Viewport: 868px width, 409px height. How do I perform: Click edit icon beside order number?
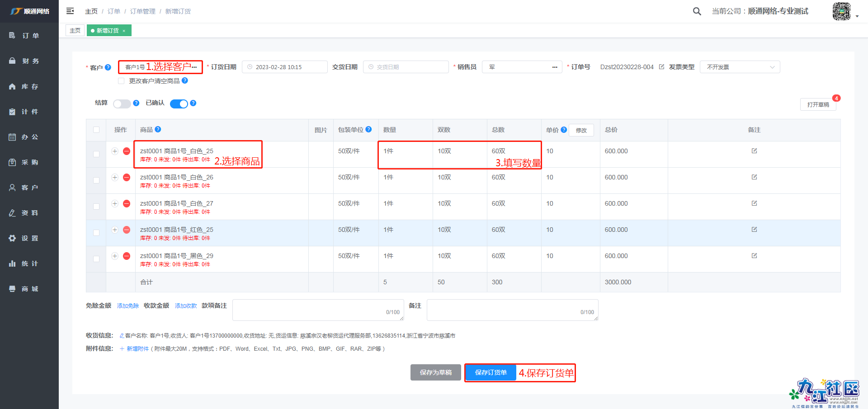coord(661,67)
